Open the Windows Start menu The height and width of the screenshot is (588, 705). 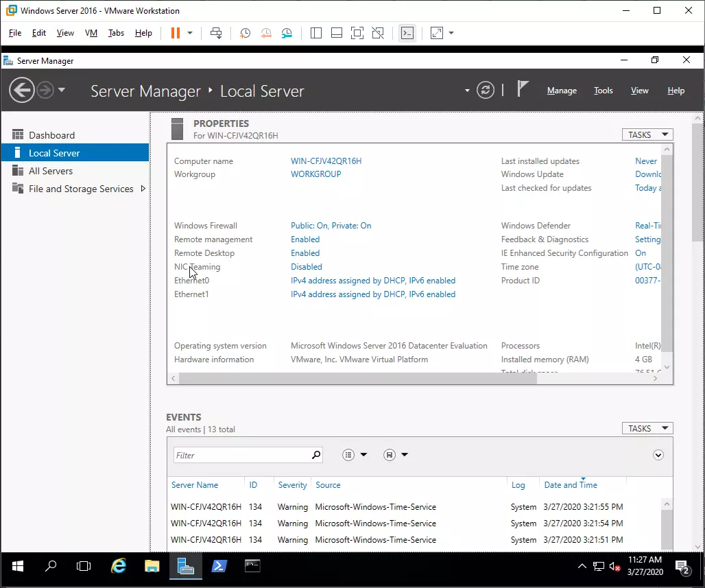18,567
